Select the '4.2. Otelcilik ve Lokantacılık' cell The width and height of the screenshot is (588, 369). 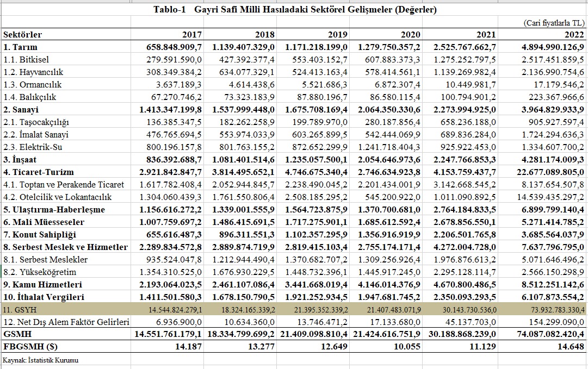coord(57,197)
